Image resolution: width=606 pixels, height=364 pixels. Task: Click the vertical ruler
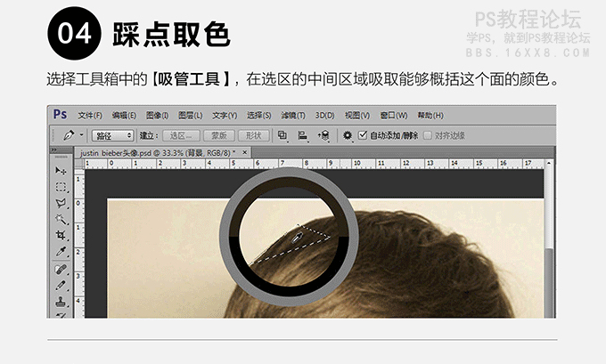click(79, 244)
